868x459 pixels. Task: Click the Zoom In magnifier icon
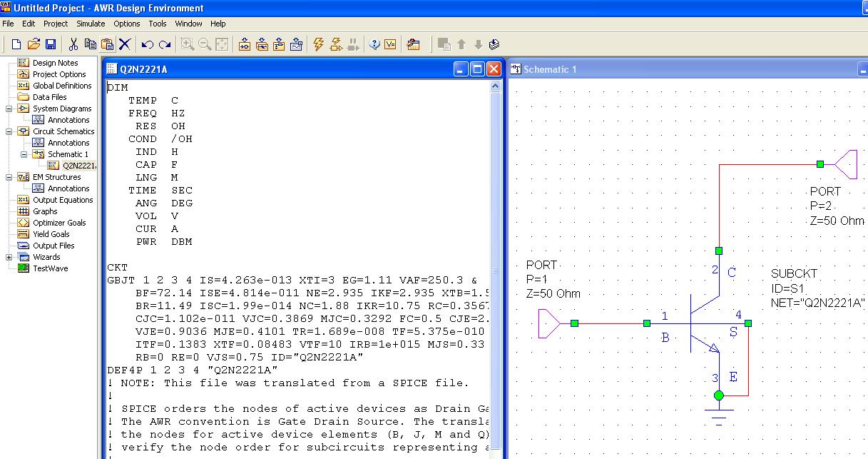188,44
